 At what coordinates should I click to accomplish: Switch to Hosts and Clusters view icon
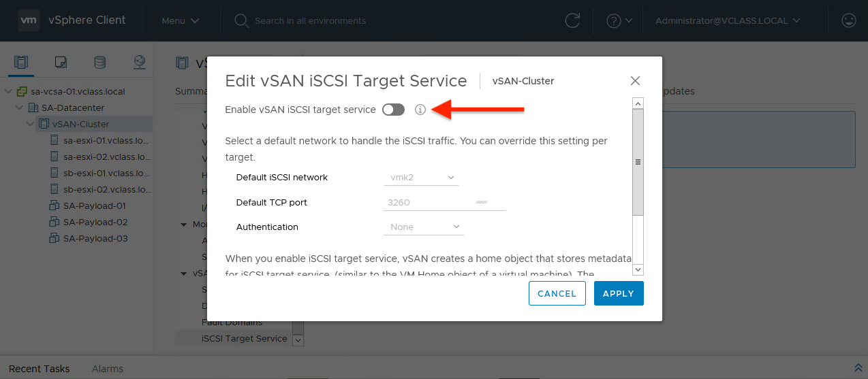(x=21, y=63)
